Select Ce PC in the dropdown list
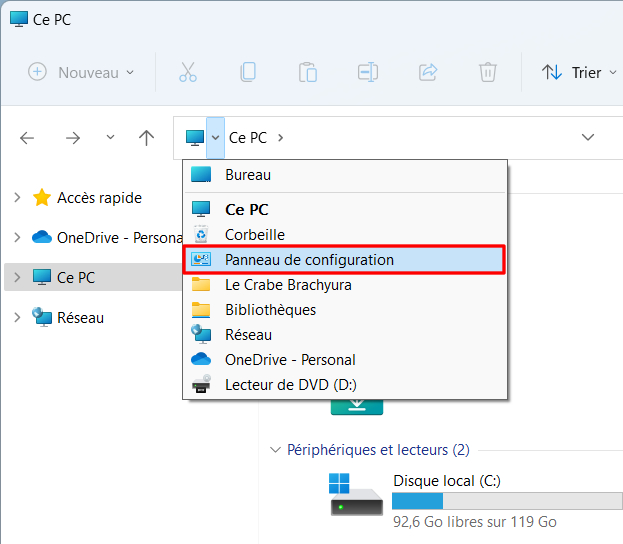This screenshot has width=623, height=544. (345, 209)
